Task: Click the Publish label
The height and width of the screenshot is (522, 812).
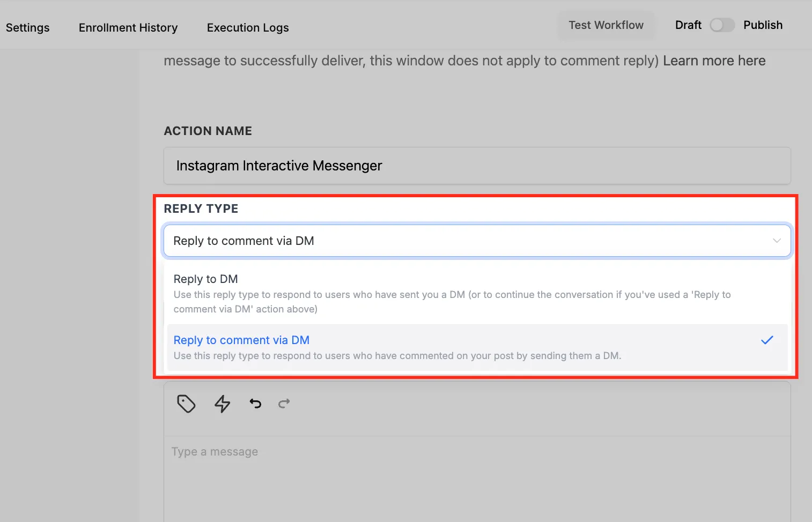Action: tap(763, 25)
